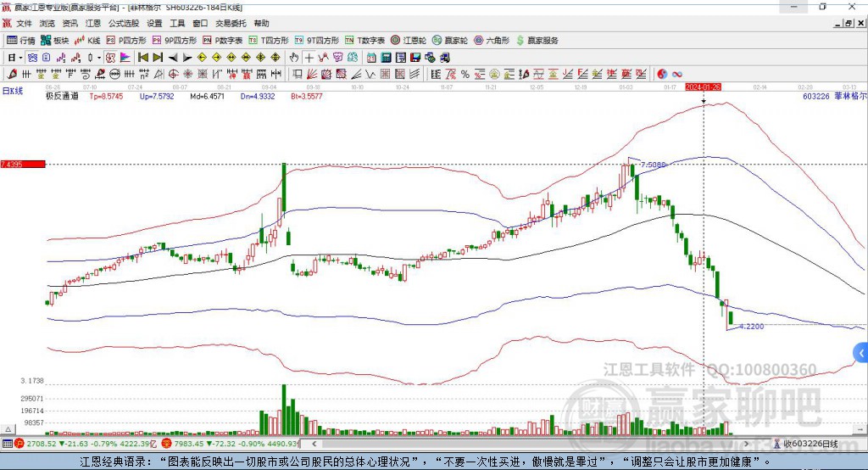The height and width of the screenshot is (470, 868).
Task: Expand the candlestick style dropdown arrow
Action: point(98,58)
